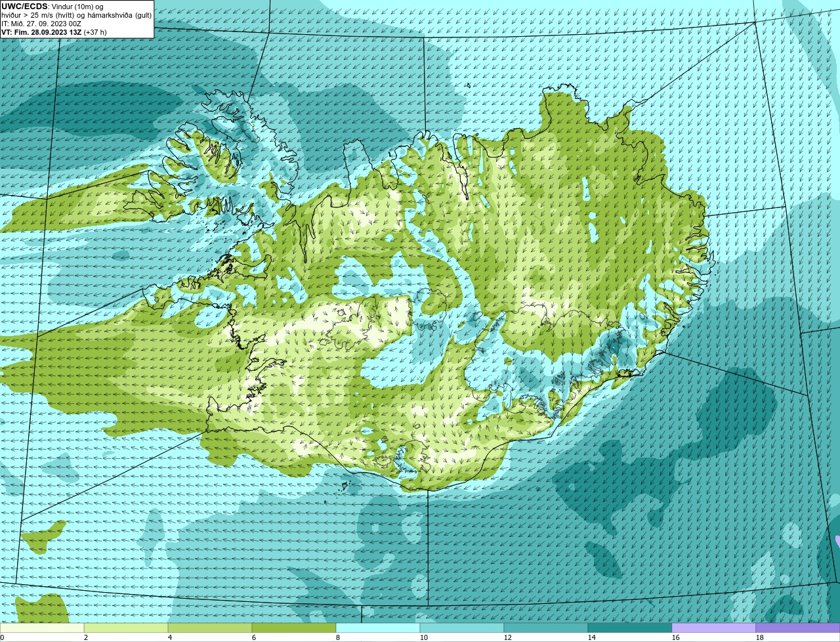Click the legend scale label '10'
Viewport: 840px width, 642px height.
[x=424, y=637]
